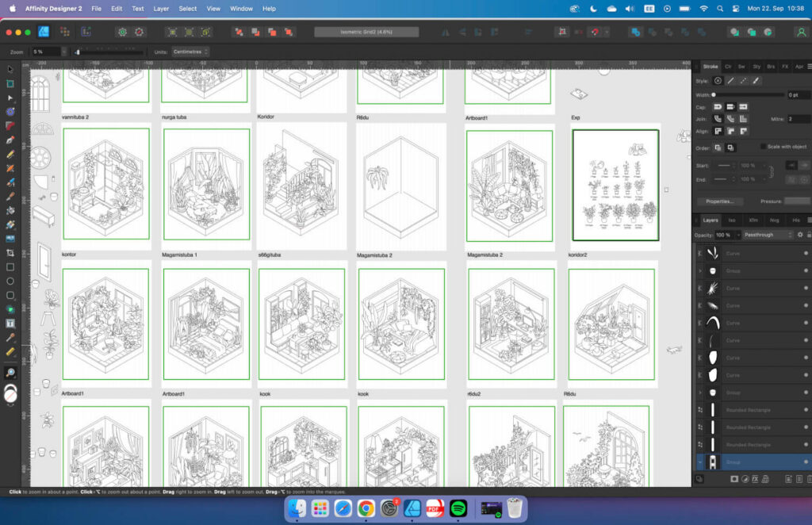Image resolution: width=812 pixels, height=525 pixels.
Task: Click the Properties button in the Stroke panel
Action: click(x=718, y=201)
